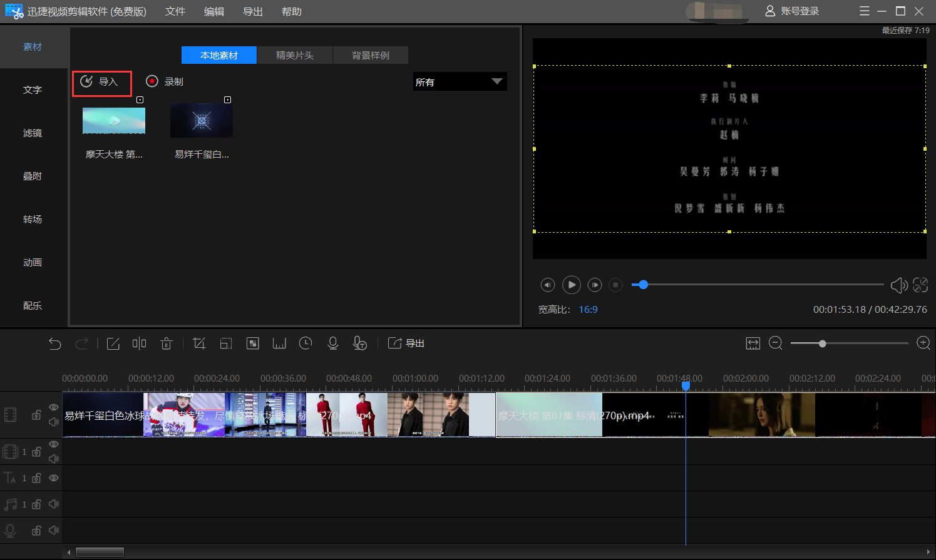936x560 pixels.
Task: Open the duration clock tool
Action: coord(306,344)
